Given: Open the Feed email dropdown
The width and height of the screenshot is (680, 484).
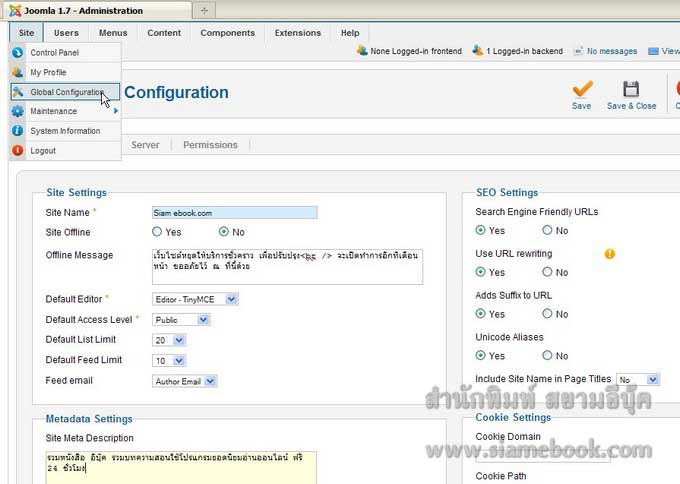Looking at the screenshot, I should pyautogui.click(x=185, y=381).
